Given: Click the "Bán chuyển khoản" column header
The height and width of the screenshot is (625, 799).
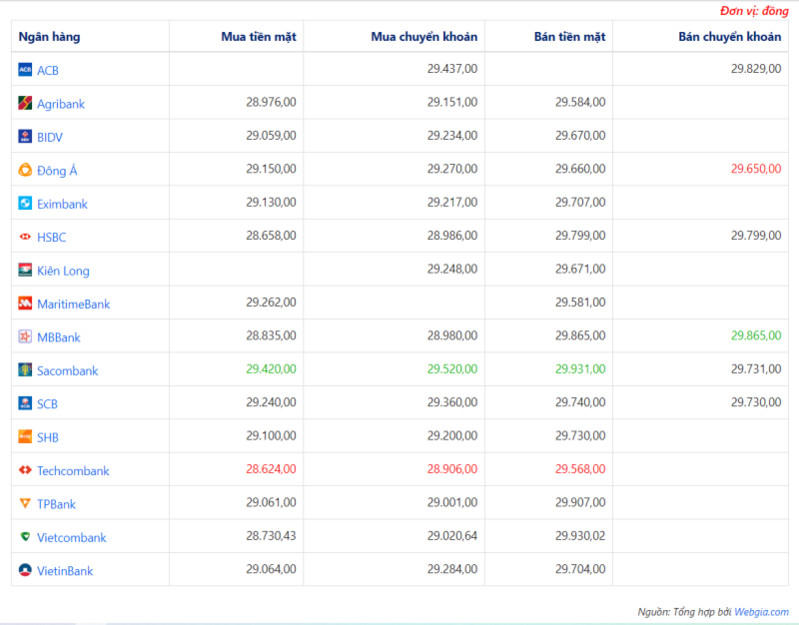Looking at the screenshot, I should pyautogui.click(x=729, y=37).
